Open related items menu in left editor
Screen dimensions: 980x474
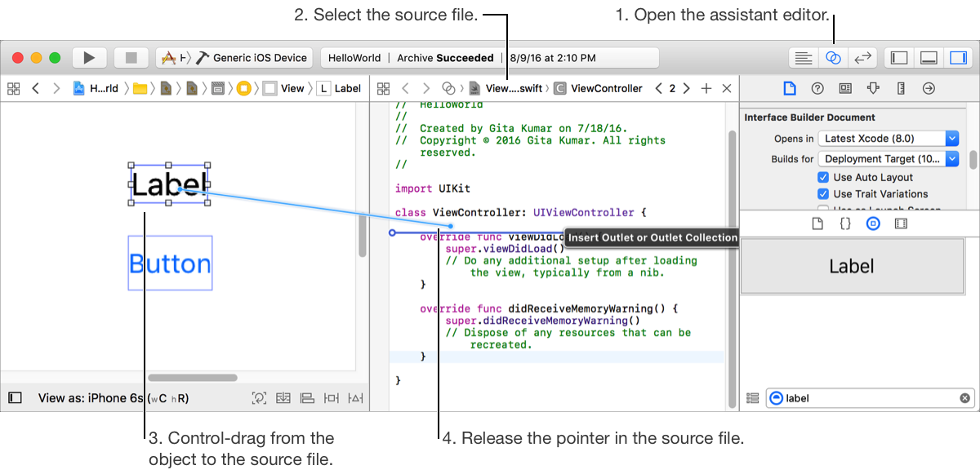tap(13, 88)
